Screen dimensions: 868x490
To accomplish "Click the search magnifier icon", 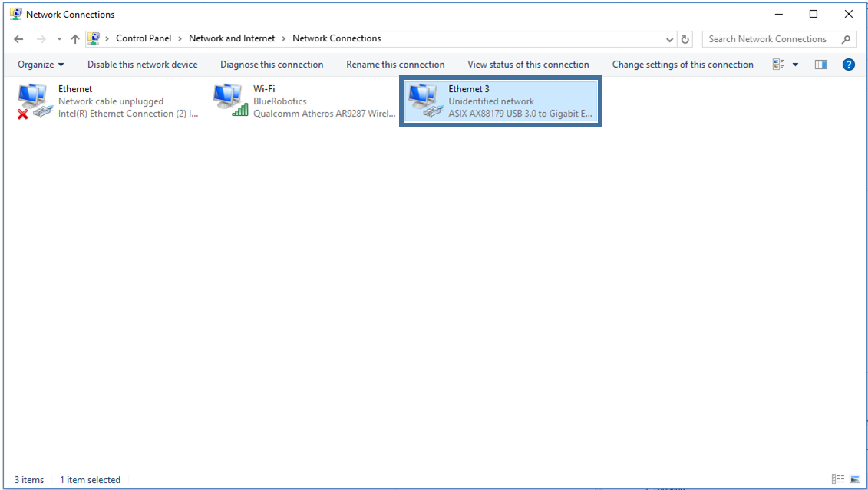I will [x=846, y=39].
